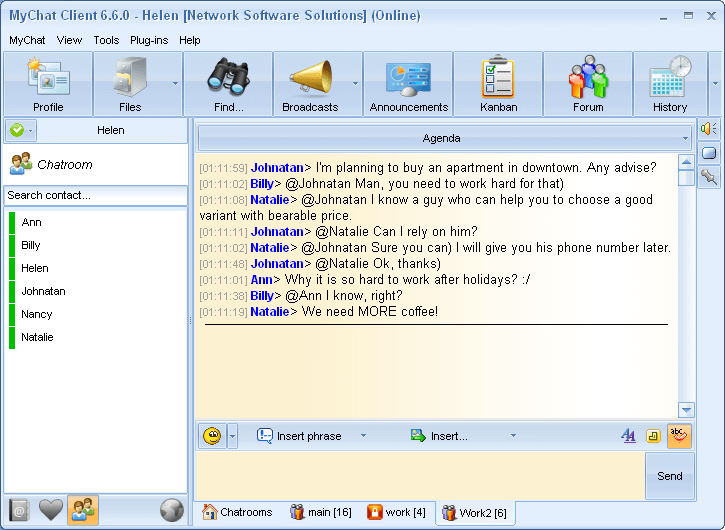
Task: Click Billy's name in "I know, right?" message
Action: 262,296
